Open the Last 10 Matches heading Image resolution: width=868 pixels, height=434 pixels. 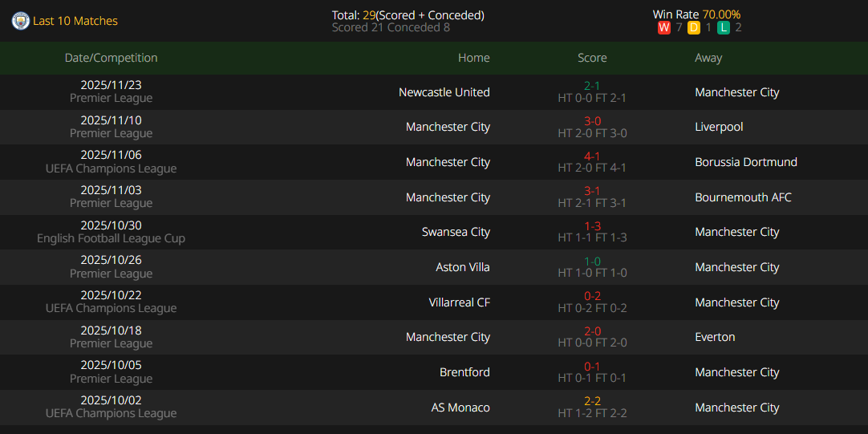click(75, 21)
